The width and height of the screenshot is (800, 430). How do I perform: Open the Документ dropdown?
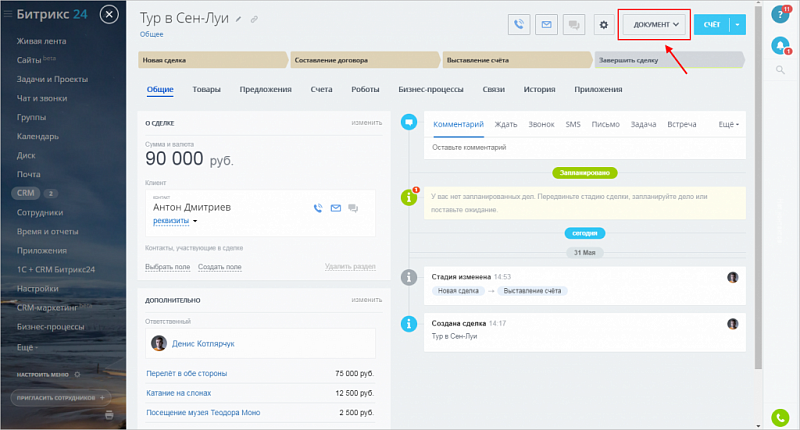click(656, 24)
